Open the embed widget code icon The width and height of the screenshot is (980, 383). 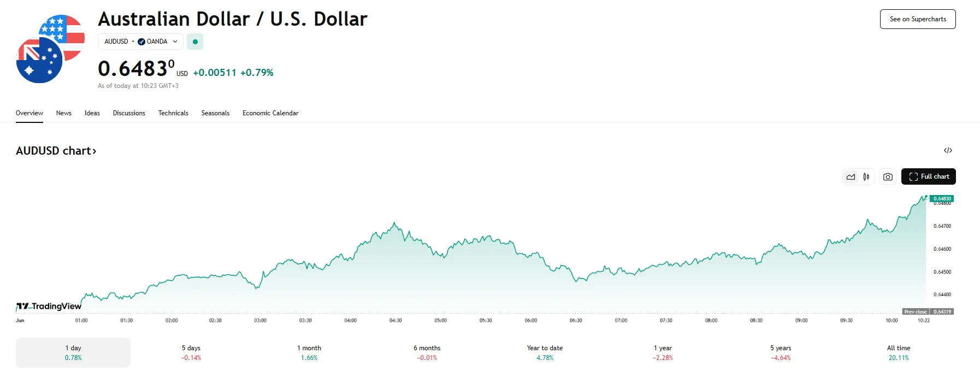(948, 150)
